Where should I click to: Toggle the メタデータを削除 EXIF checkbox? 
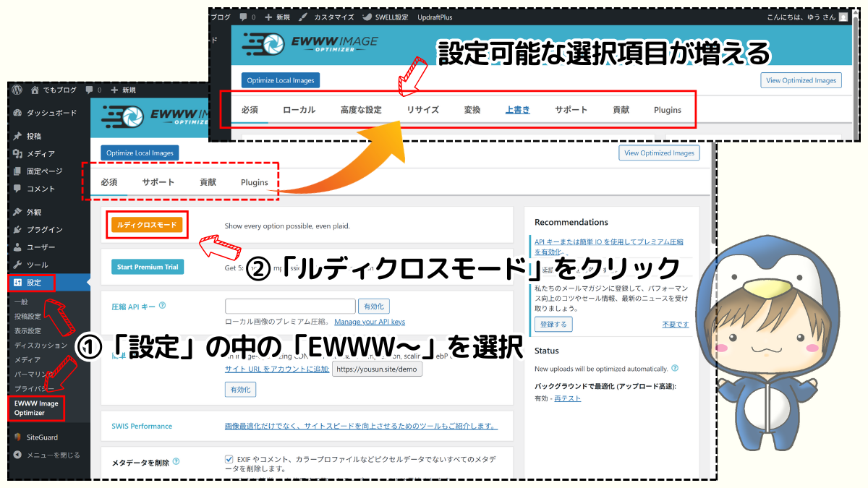tap(229, 458)
